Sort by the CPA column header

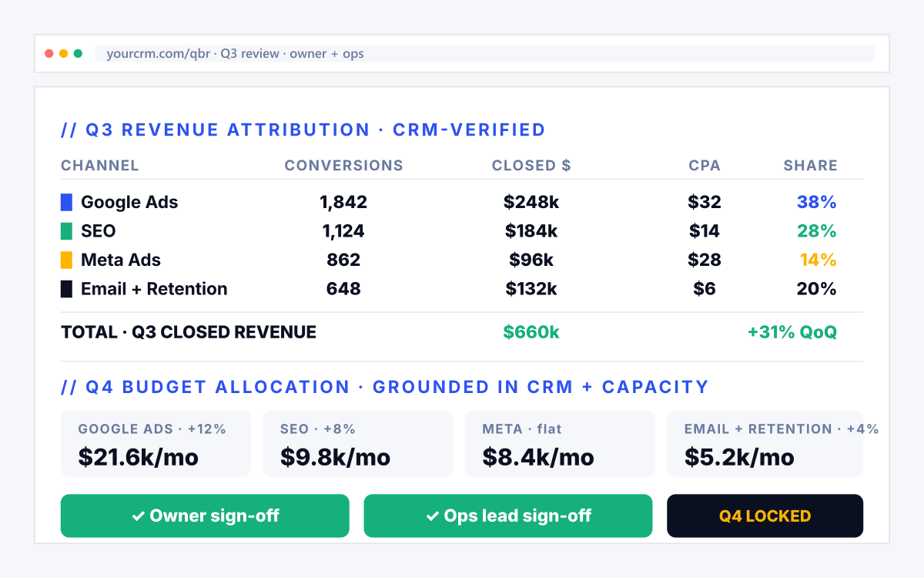(705, 166)
